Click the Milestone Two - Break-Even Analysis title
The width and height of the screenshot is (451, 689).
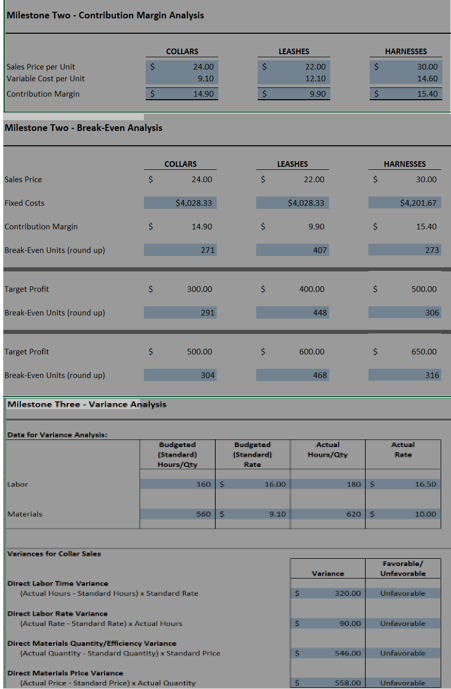(x=84, y=128)
